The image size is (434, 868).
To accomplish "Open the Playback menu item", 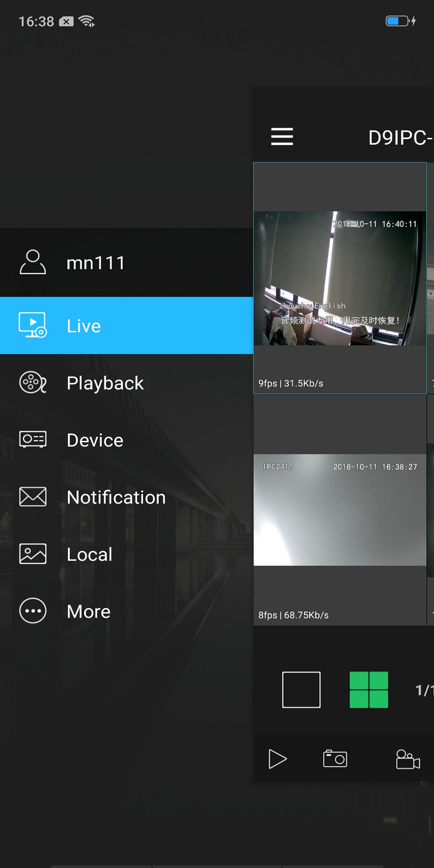I will click(127, 383).
